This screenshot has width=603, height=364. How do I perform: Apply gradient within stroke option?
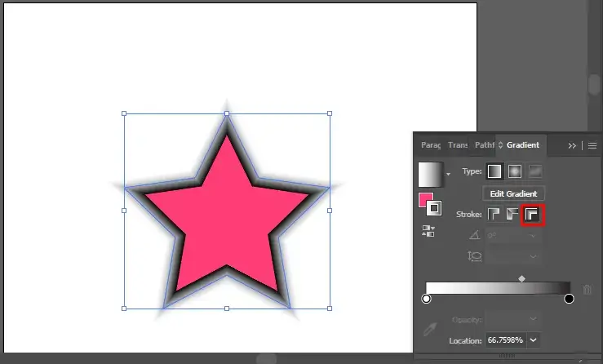point(494,214)
